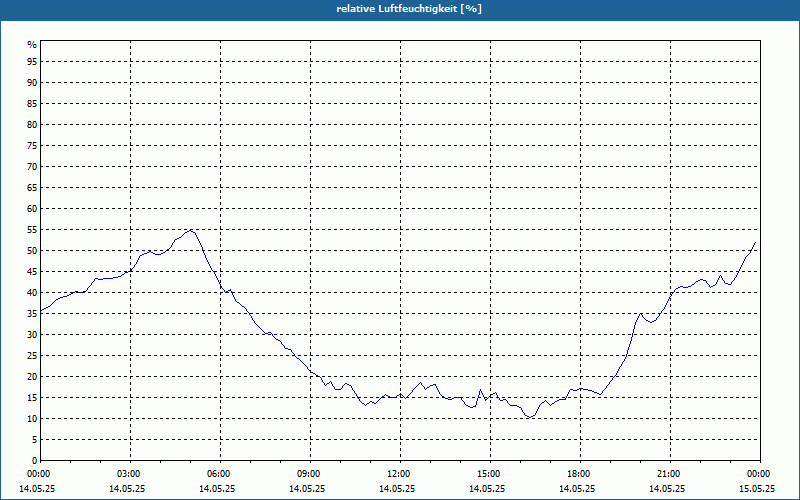Select the y-axis label '60'
The image size is (800, 500).
pos(32,209)
